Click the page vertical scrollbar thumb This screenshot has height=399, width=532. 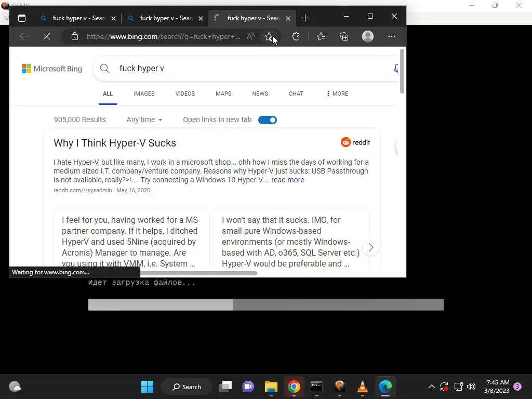(402, 71)
